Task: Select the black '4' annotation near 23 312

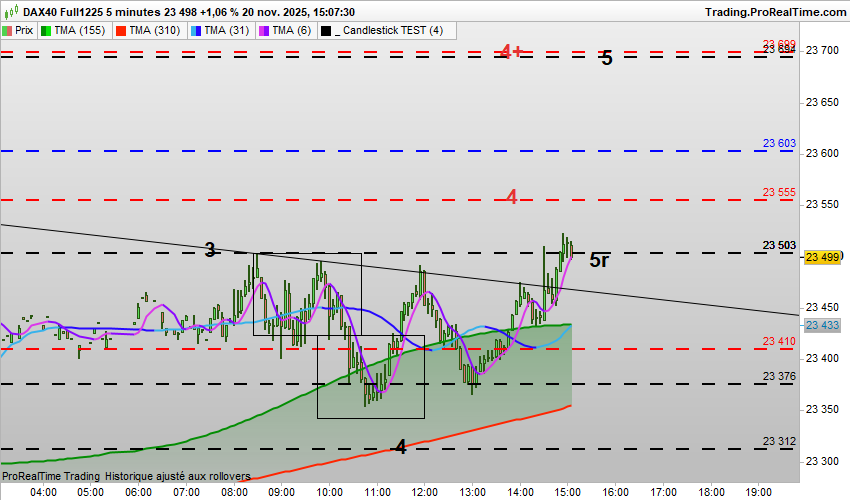Action: 401,447
